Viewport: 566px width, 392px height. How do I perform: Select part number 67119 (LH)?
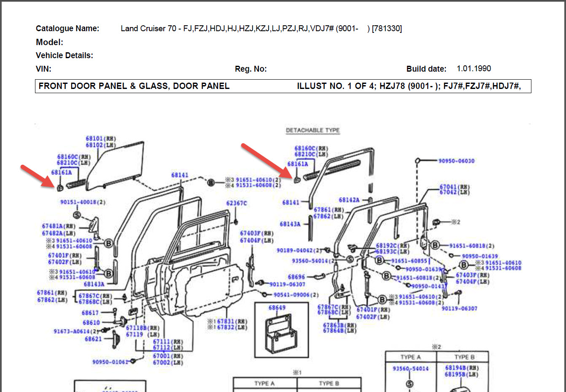pyautogui.click(x=143, y=335)
